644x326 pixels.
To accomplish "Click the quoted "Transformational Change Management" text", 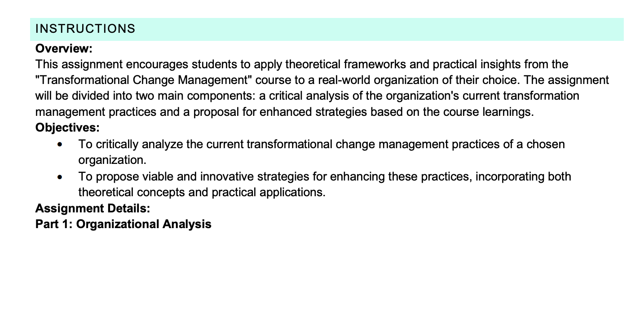I will point(144,80).
